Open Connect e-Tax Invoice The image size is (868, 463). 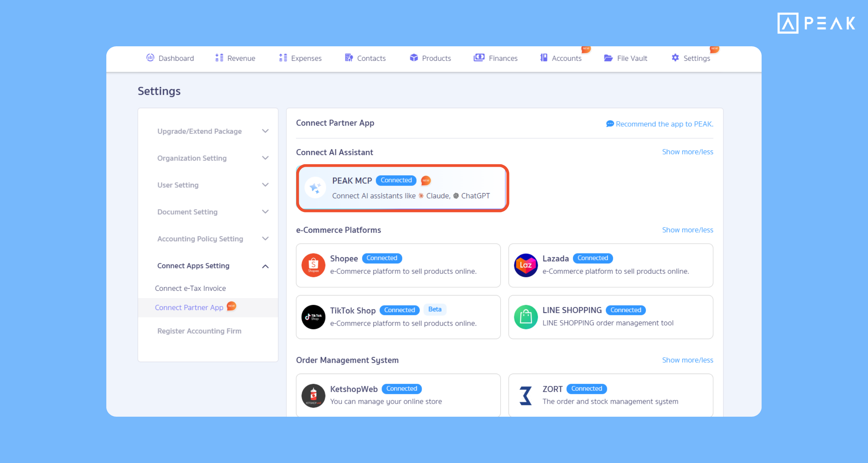click(190, 288)
